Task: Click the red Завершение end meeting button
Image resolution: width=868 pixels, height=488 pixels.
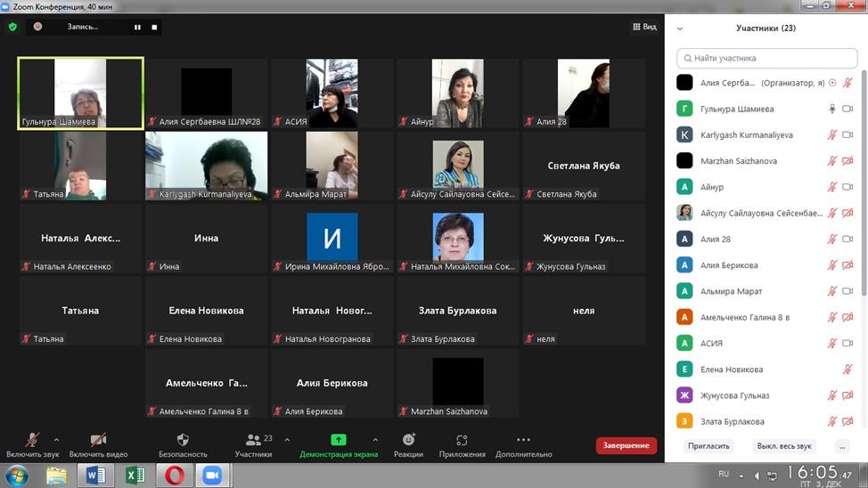Action: click(x=626, y=445)
